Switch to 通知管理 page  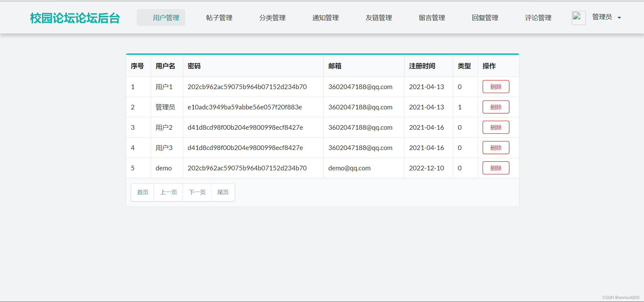click(x=325, y=18)
